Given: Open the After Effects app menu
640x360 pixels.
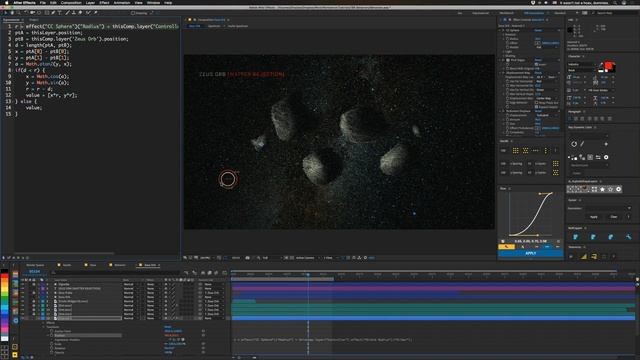Looking at the screenshot, I should (x=24, y=2).
